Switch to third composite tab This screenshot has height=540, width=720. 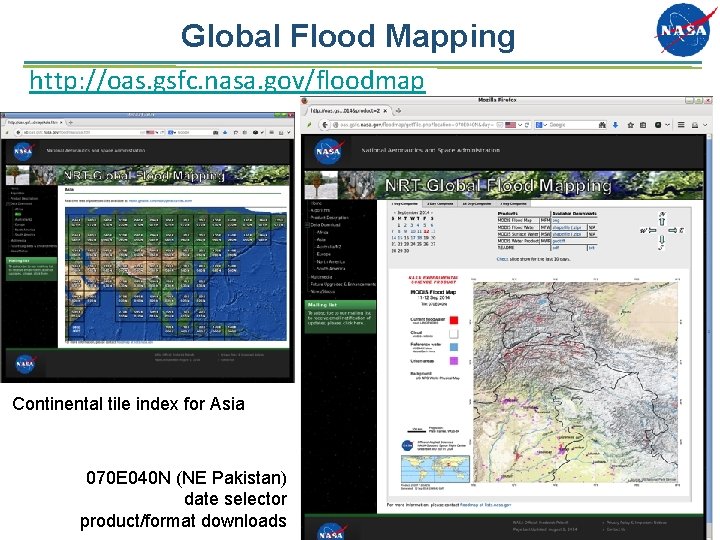point(477,203)
